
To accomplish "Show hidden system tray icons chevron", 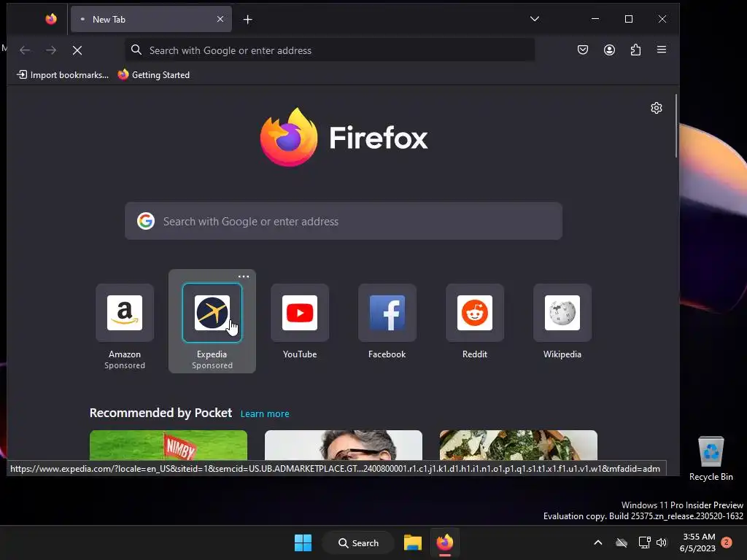I will pos(598,542).
